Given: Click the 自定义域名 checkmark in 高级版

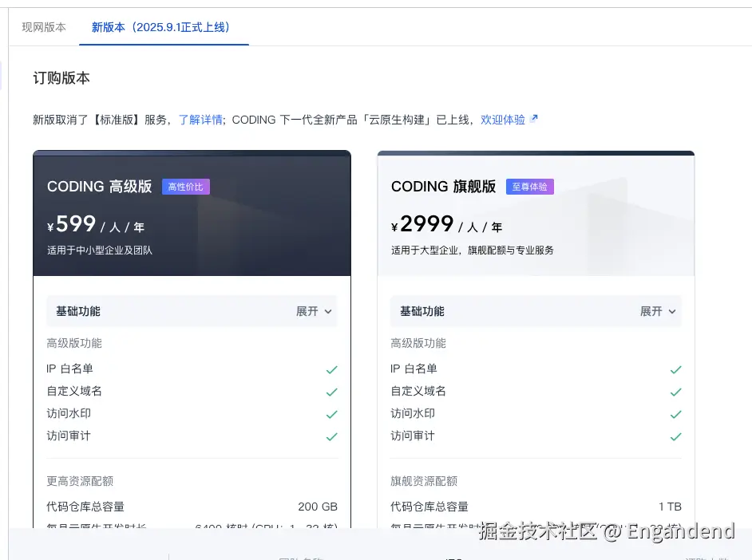Looking at the screenshot, I should point(332,392).
